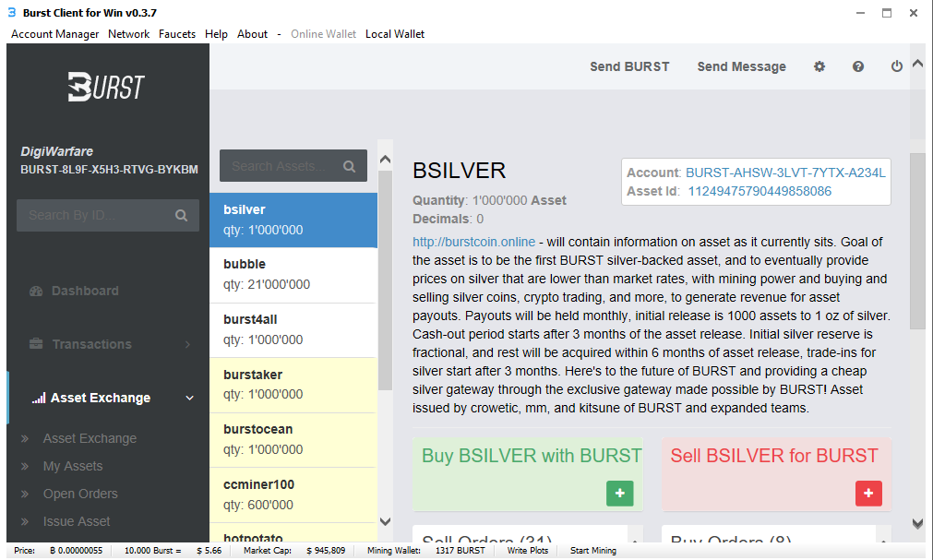This screenshot has height=560, width=933.
Task: Click the Buy BSILVER with BURST panel heading
Action: (x=532, y=456)
